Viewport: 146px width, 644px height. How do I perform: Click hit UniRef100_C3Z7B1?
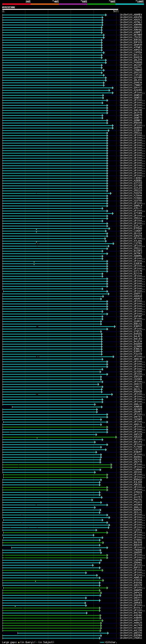pyautogui.click(x=131, y=243)
